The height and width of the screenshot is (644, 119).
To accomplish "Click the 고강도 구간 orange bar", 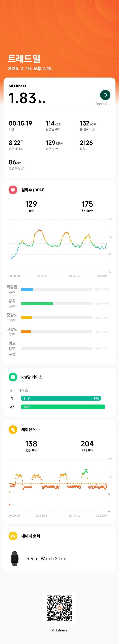I will tap(26, 332).
